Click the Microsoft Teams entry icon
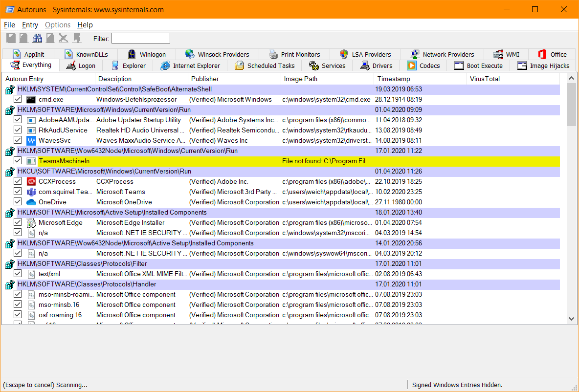 pyautogui.click(x=31, y=192)
